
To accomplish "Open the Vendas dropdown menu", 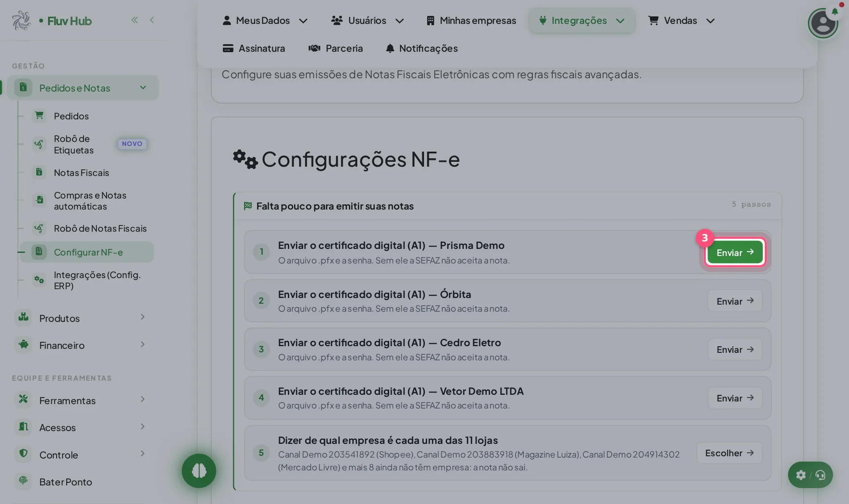I will pyautogui.click(x=681, y=21).
